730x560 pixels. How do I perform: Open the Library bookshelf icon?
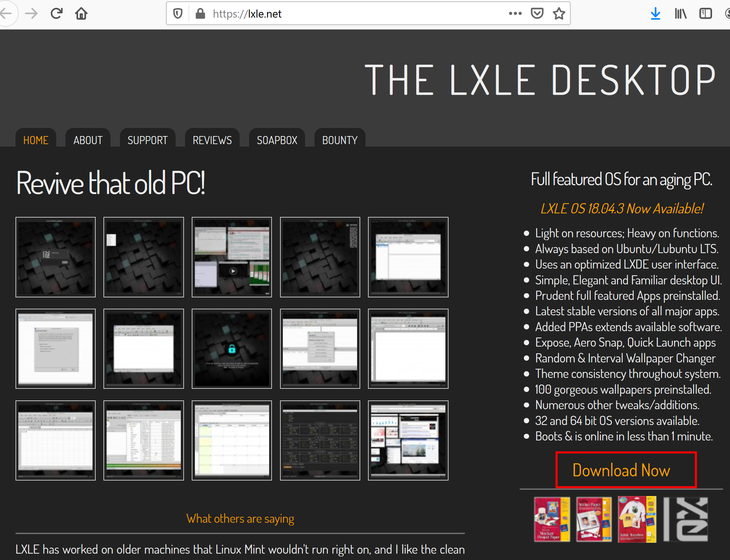(680, 14)
